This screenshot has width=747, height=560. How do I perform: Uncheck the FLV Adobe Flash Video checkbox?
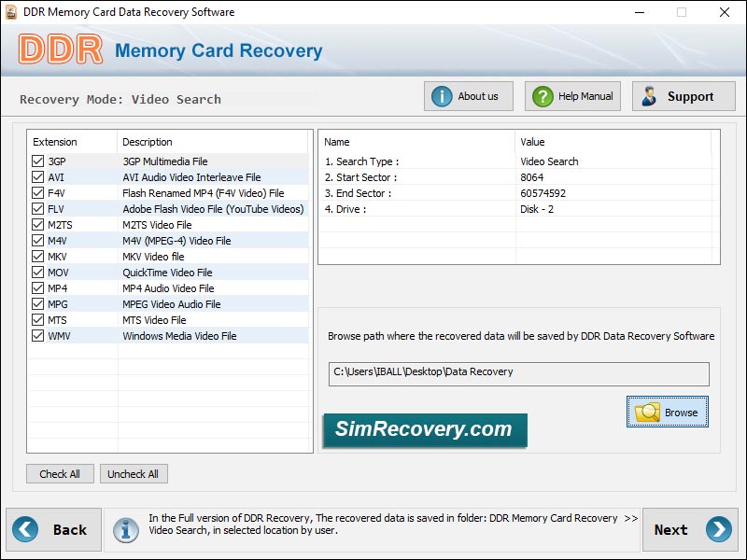[x=38, y=208]
